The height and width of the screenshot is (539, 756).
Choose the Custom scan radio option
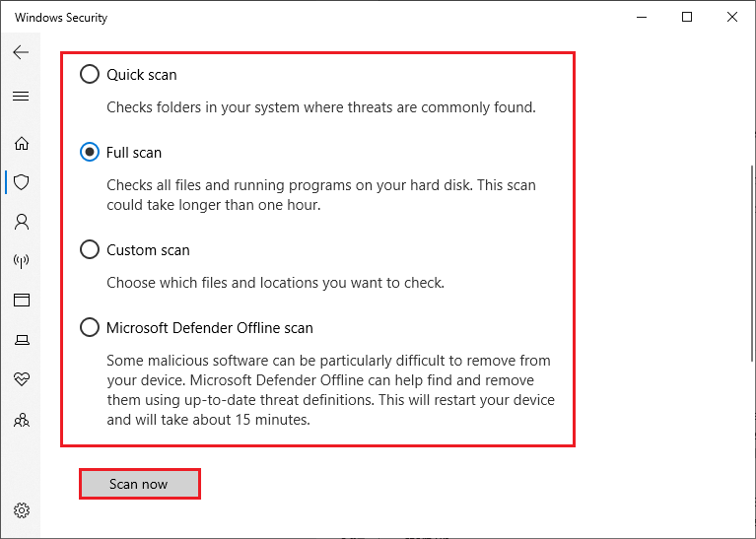[x=89, y=249]
